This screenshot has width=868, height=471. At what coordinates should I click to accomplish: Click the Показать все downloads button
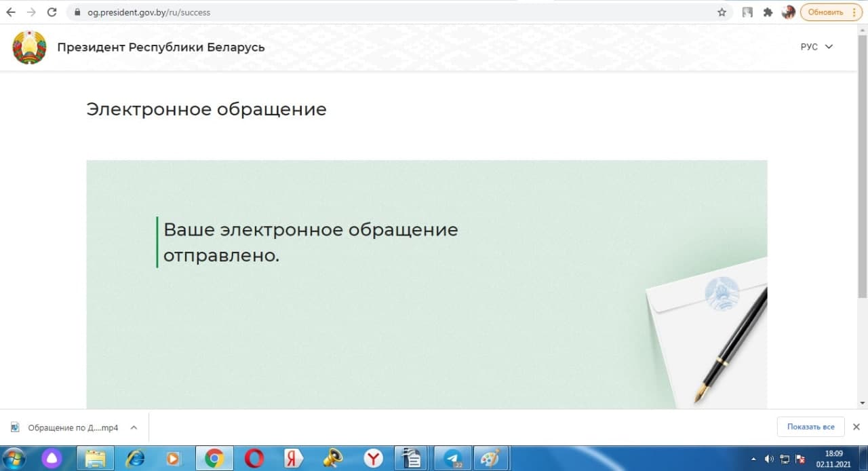pos(810,427)
